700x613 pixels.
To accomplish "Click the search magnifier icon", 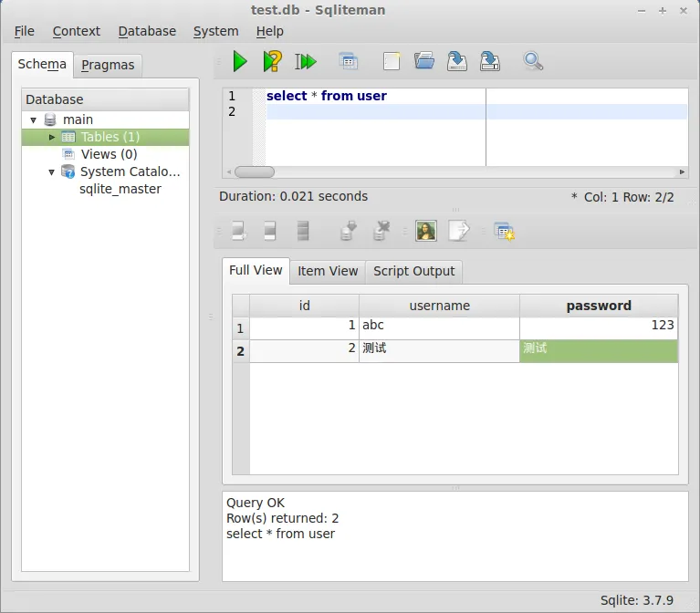I will (533, 61).
